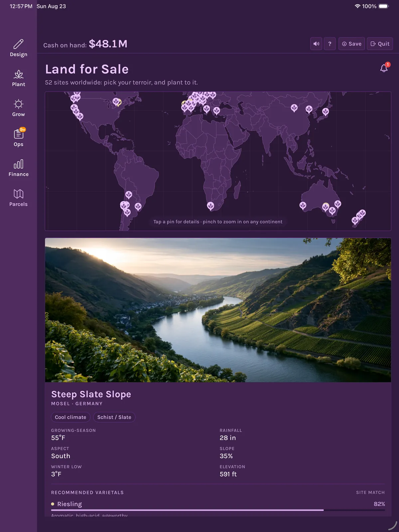Viewport: 399px width, 532px height.
Task: Check the Wi-Fi indicator in the status bar
Action: (357, 6)
